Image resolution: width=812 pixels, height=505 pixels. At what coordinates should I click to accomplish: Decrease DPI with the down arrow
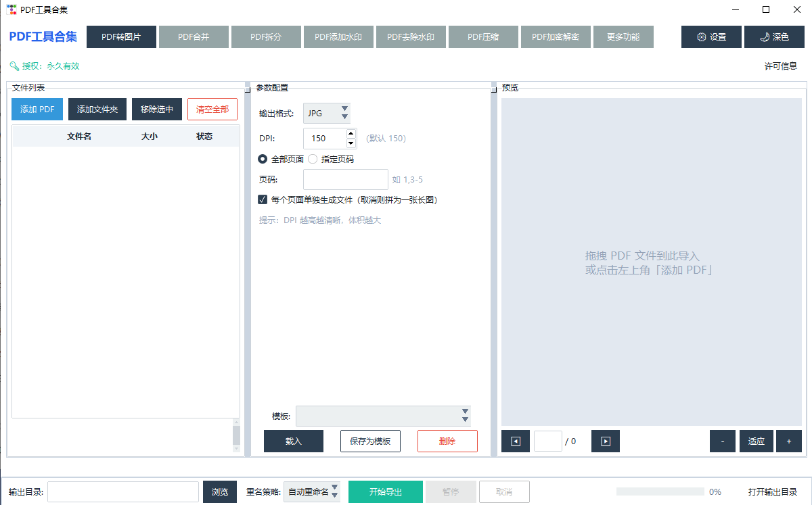click(x=351, y=143)
